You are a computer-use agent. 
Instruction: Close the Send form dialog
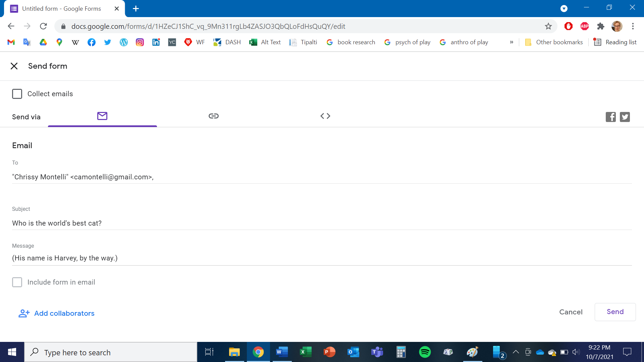tap(14, 66)
